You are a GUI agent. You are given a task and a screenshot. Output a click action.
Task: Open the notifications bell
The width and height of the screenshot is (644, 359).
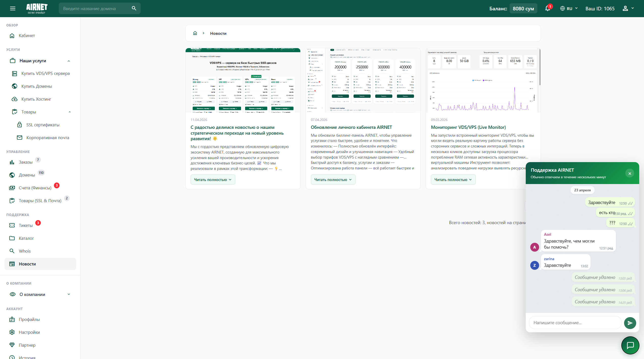pyautogui.click(x=547, y=9)
